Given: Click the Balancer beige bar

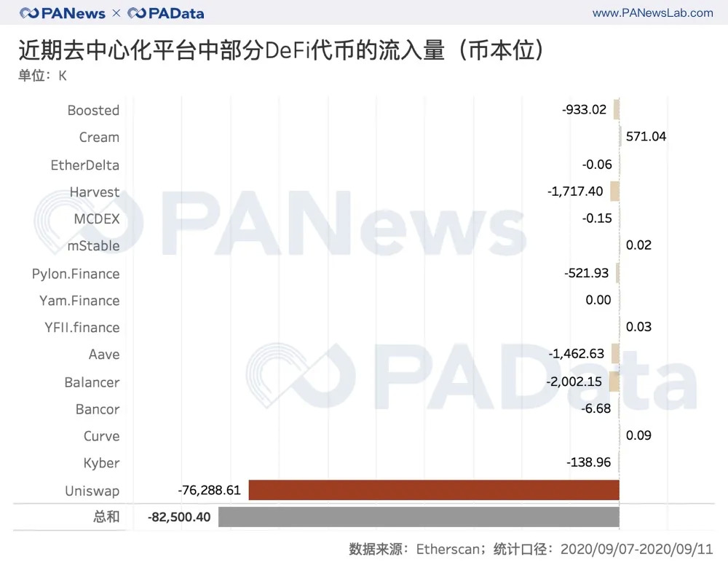Looking at the screenshot, I should click(614, 382).
